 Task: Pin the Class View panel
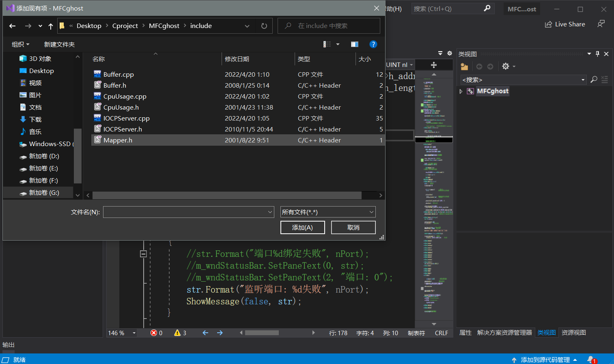coord(597,54)
